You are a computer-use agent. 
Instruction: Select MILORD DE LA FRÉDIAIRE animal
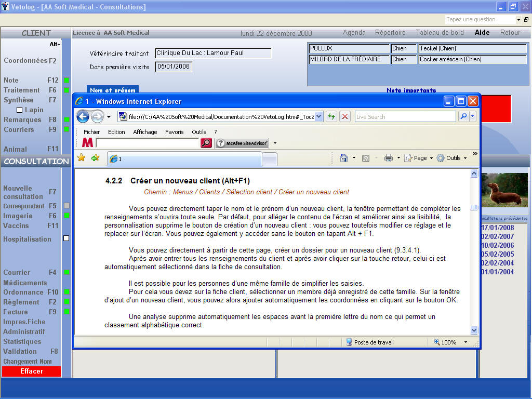pos(418,59)
